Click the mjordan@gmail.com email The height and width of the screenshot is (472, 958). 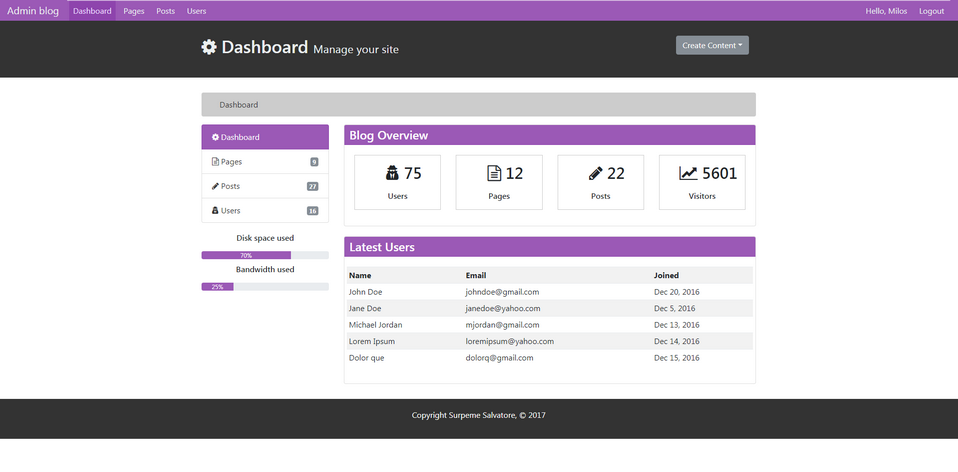point(502,325)
